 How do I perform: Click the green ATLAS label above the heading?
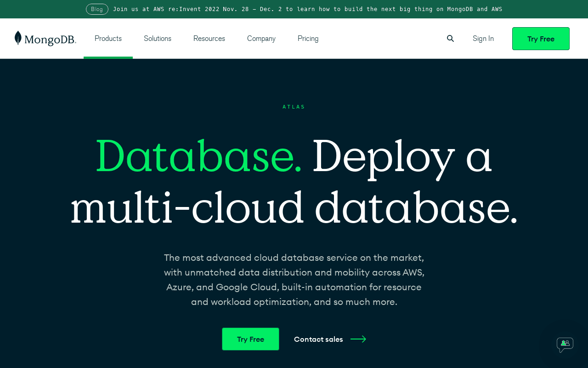coord(294,107)
